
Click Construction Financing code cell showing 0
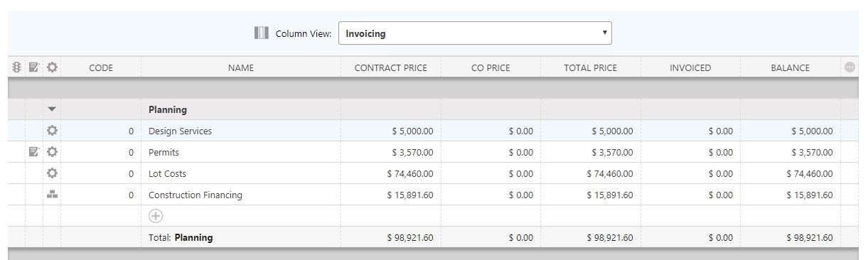pyautogui.click(x=101, y=195)
